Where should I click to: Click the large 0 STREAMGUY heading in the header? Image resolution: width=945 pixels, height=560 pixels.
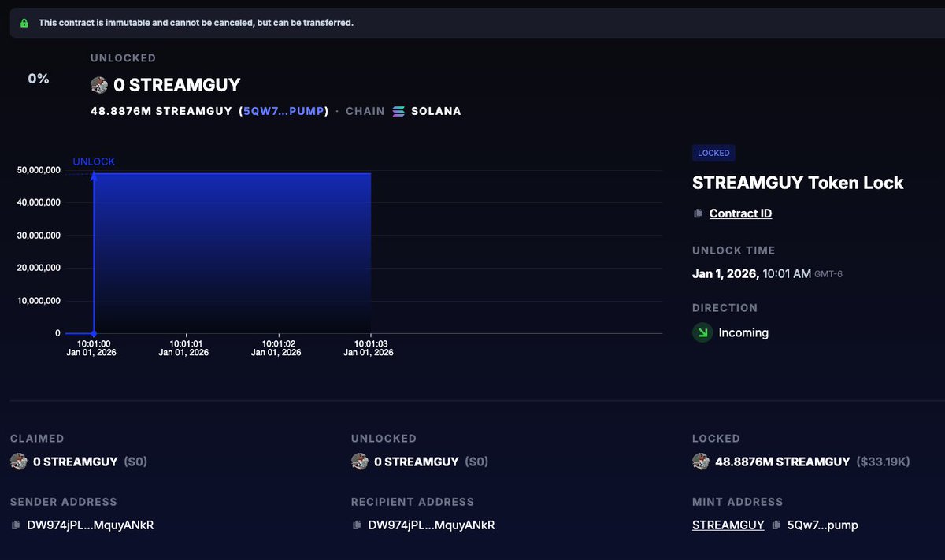(177, 85)
